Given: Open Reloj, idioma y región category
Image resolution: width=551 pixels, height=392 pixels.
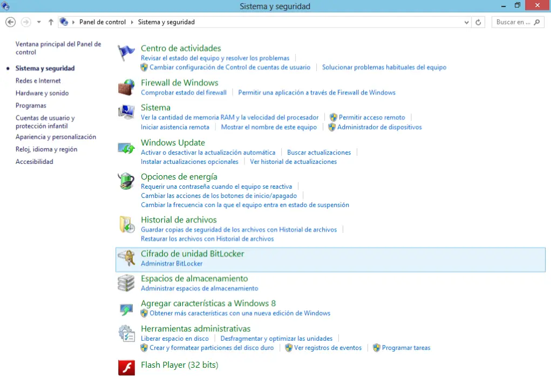Looking at the screenshot, I should tap(46, 149).
